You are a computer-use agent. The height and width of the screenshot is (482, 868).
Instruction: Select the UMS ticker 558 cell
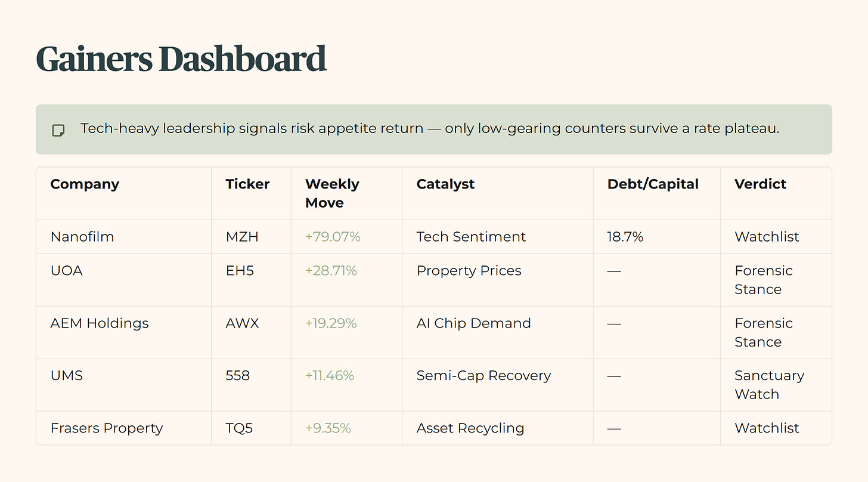click(237, 376)
